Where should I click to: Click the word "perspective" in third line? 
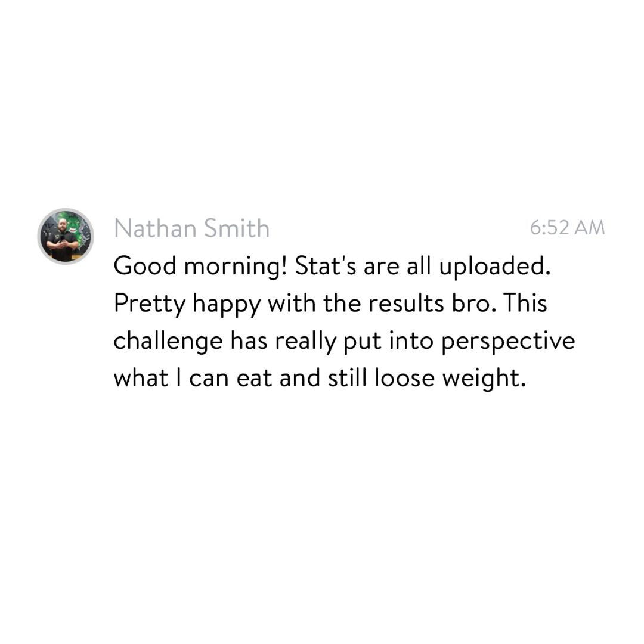508,342
